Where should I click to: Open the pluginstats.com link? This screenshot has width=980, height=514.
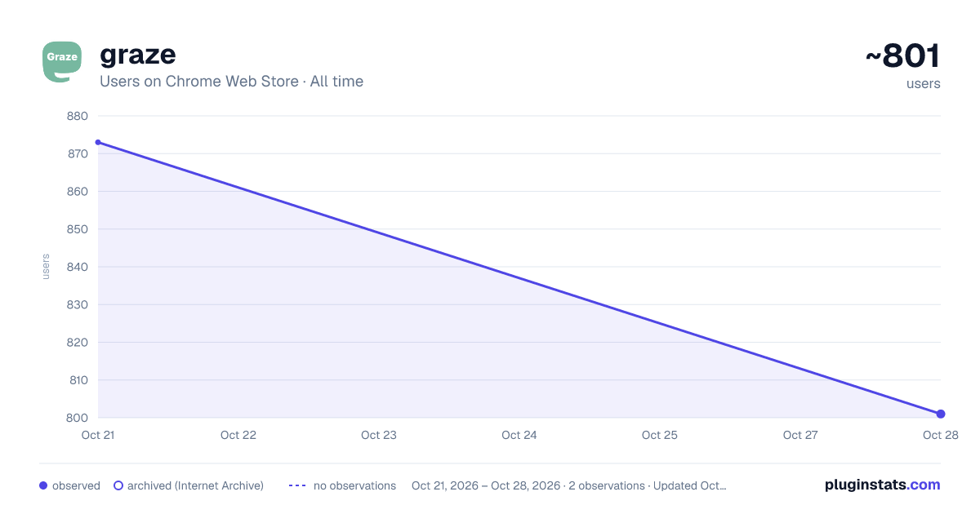882,485
